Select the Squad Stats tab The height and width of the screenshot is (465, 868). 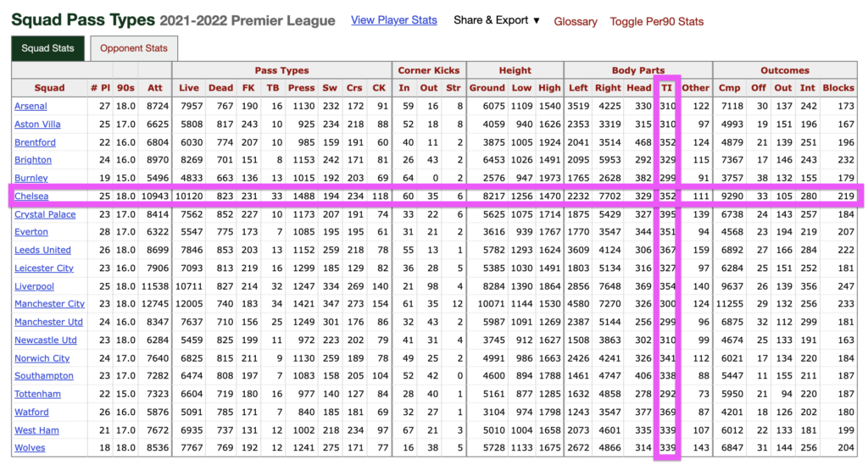click(x=47, y=48)
